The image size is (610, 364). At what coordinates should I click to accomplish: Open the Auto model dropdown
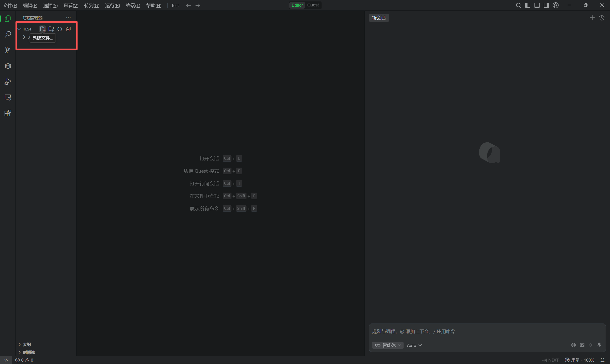(x=414, y=345)
